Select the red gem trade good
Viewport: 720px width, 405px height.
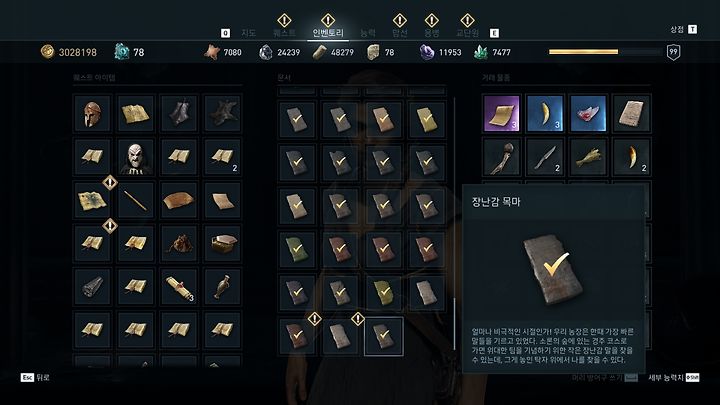click(588, 113)
